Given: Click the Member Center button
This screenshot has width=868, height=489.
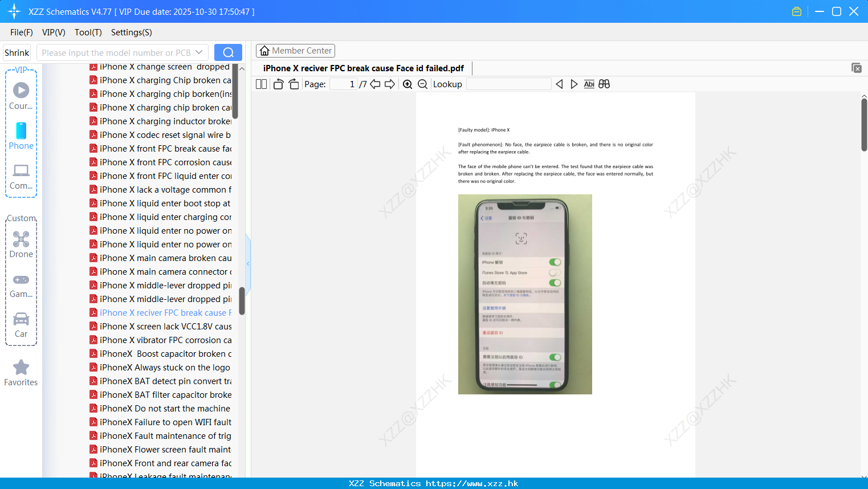Looking at the screenshot, I should pyautogui.click(x=295, y=51).
